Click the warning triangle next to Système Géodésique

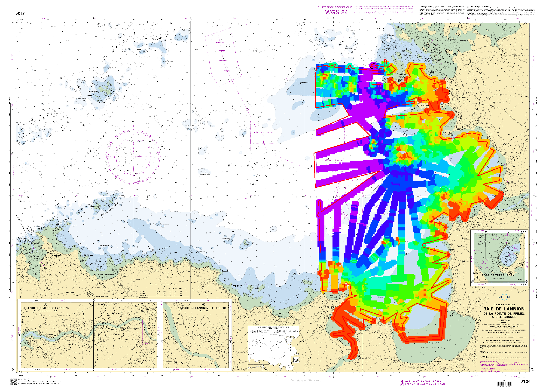coord(319,7)
